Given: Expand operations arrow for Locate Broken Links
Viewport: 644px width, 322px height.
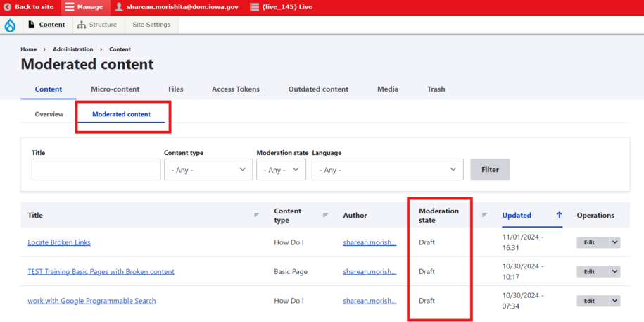Looking at the screenshot, I should (614, 242).
